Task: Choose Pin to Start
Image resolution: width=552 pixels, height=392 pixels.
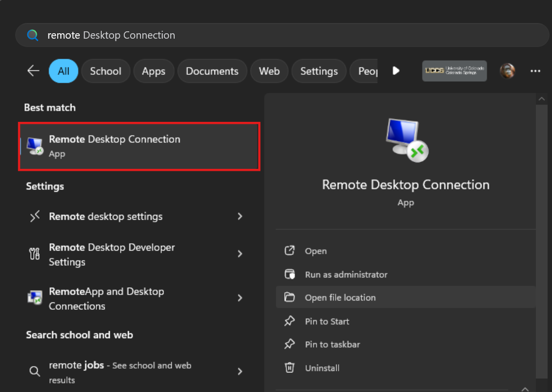Action: pos(406,321)
